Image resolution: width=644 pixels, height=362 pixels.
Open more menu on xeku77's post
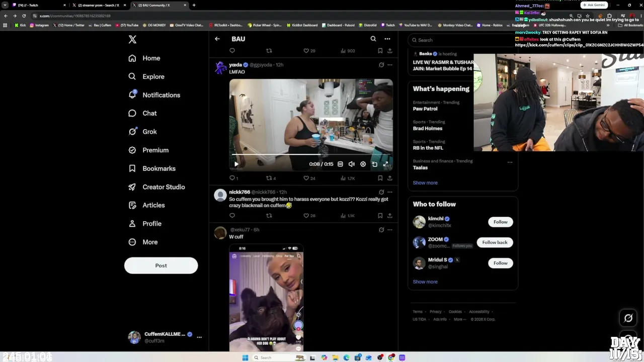pyautogui.click(x=390, y=230)
